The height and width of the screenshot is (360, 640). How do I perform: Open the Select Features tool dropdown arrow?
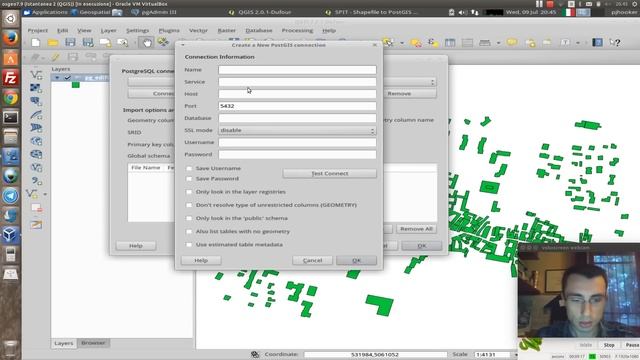(402, 43)
